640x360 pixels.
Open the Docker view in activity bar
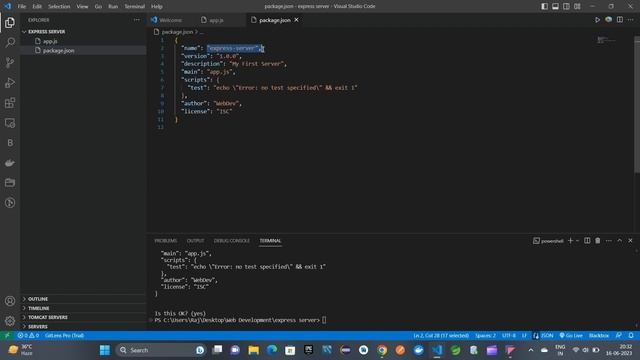click(10, 163)
